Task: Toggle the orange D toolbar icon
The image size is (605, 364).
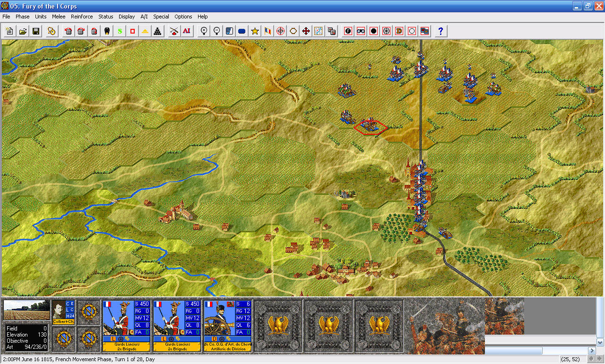Action: tap(399, 31)
